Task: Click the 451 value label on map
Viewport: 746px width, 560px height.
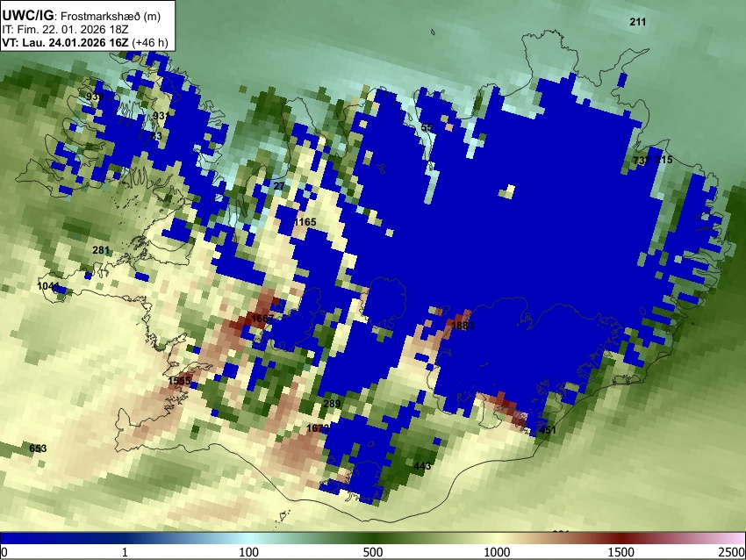Action: (547, 430)
